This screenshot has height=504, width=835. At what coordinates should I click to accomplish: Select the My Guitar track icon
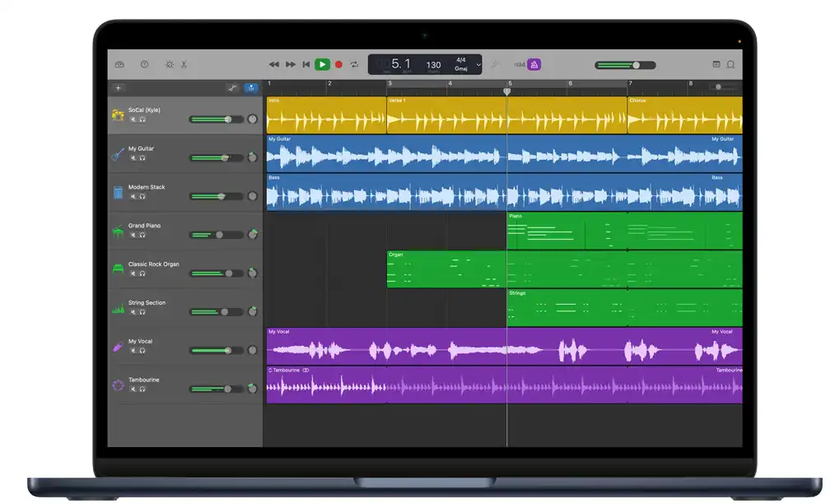tap(118, 154)
